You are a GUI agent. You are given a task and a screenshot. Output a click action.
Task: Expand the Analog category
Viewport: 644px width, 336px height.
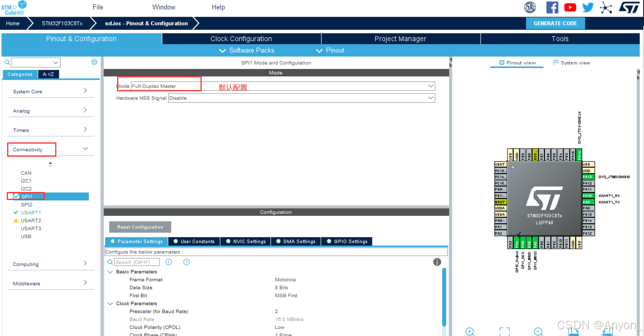point(50,111)
